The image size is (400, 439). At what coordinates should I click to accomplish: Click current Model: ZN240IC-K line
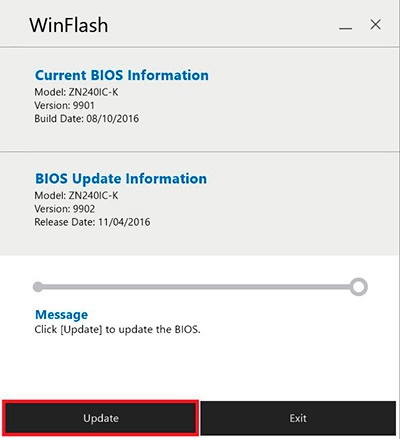(76, 92)
